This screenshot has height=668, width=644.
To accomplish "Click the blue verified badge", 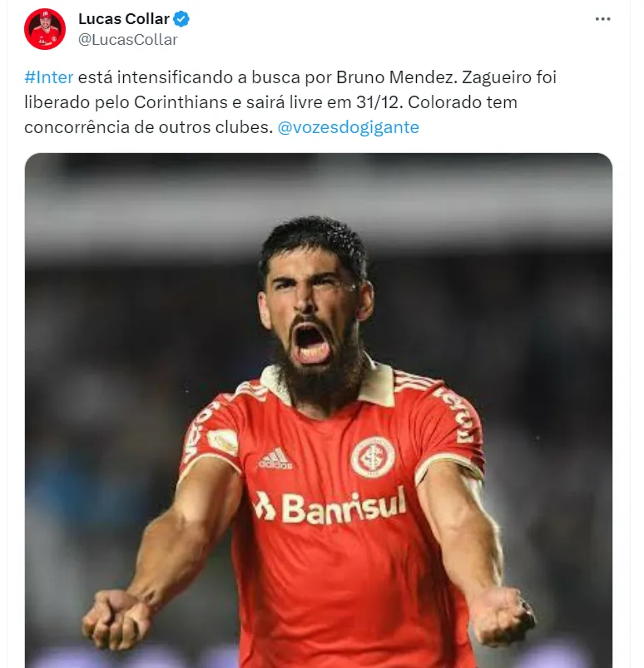I will [181, 19].
